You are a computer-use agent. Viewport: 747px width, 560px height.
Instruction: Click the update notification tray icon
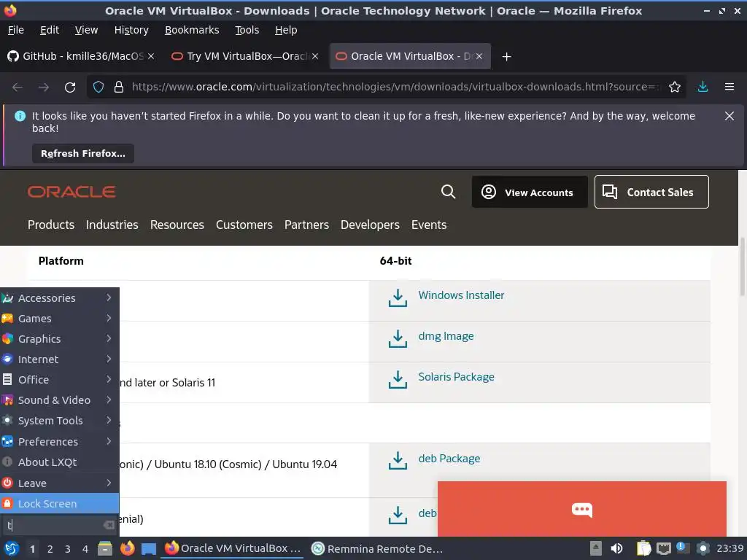point(683,548)
